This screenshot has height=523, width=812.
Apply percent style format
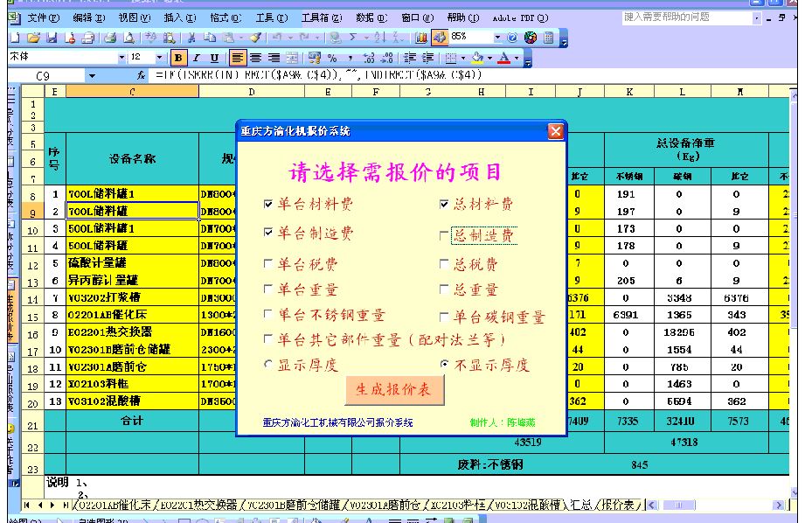click(332, 58)
